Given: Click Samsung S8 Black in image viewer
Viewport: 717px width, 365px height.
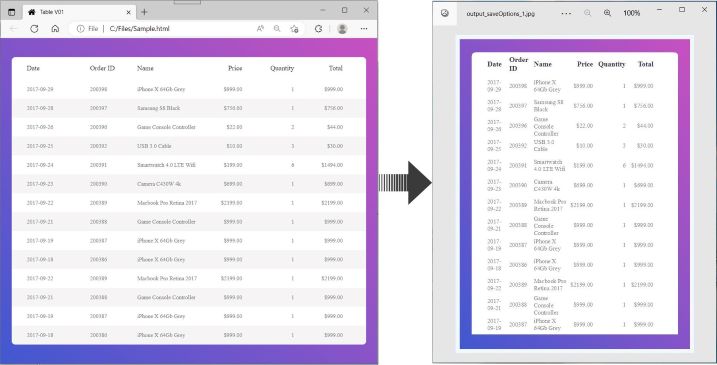Looking at the screenshot, I should (x=548, y=106).
